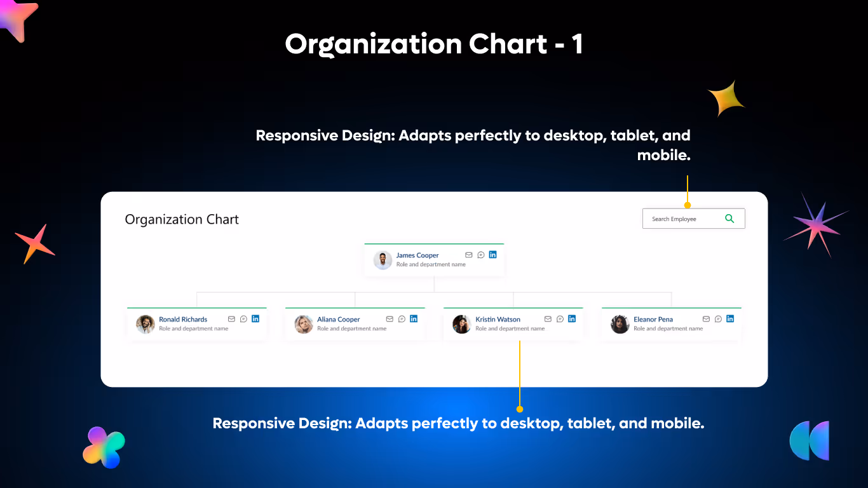Image resolution: width=868 pixels, height=488 pixels.
Task: Click Eleanor Pena's profile picture
Action: coord(620,325)
